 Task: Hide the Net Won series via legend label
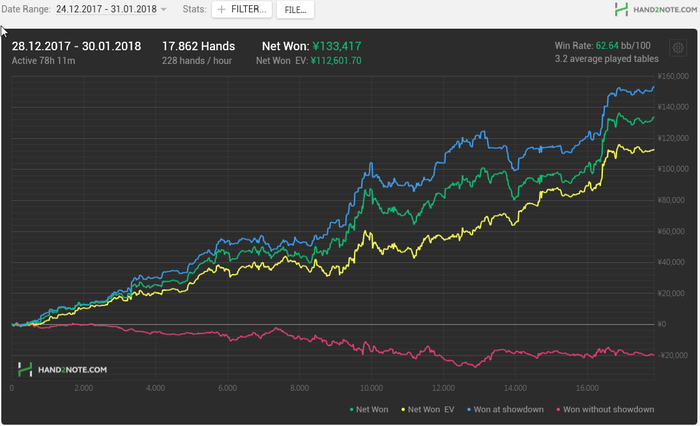point(374,409)
